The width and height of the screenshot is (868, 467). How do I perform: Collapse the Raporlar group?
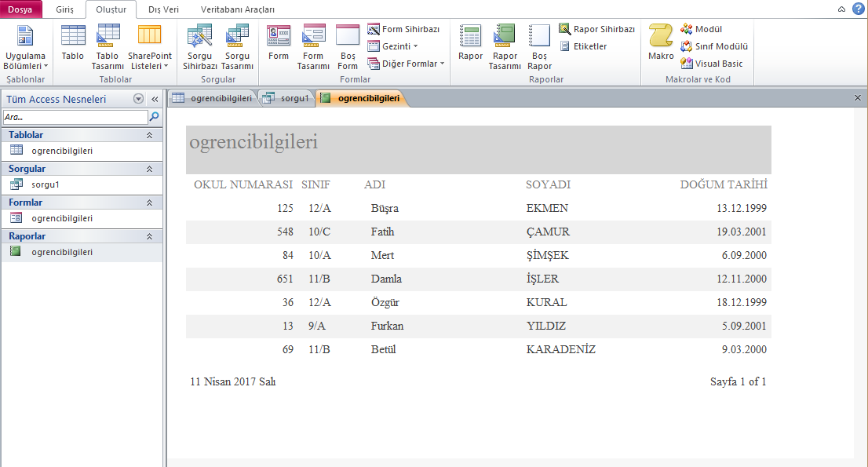click(x=149, y=236)
